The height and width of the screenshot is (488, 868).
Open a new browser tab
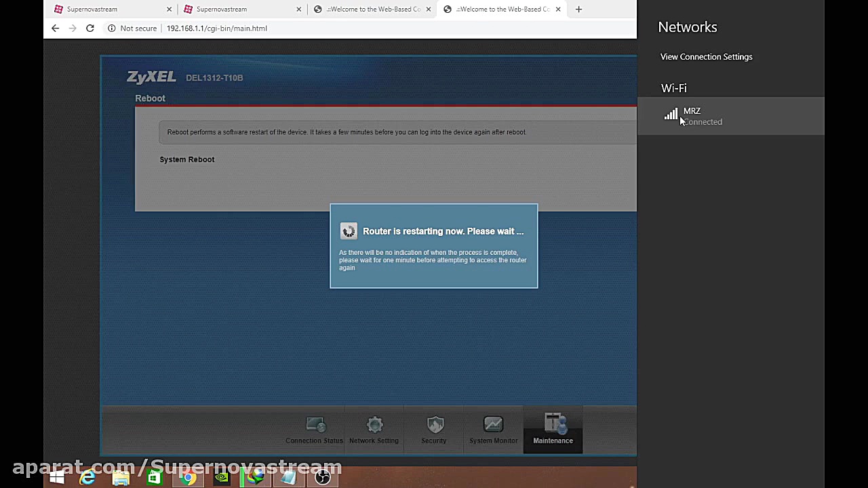pyautogui.click(x=578, y=9)
